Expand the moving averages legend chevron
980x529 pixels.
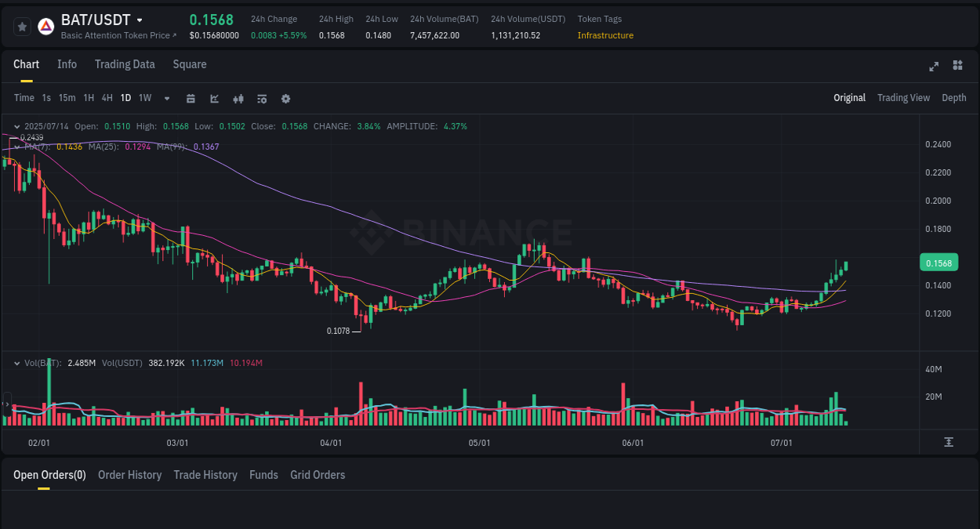[x=17, y=146]
